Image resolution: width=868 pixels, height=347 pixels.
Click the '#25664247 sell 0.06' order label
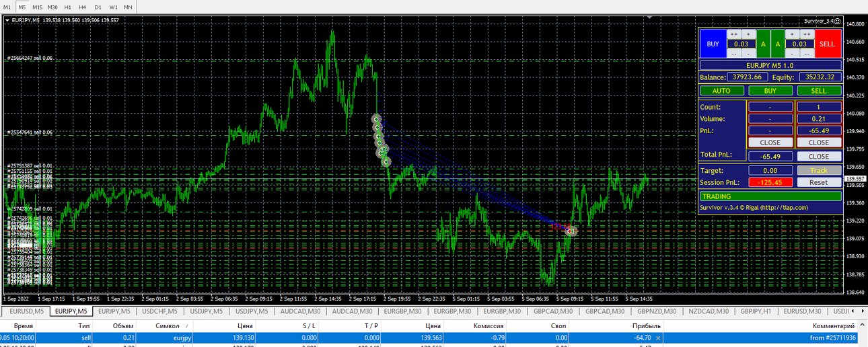pos(30,59)
